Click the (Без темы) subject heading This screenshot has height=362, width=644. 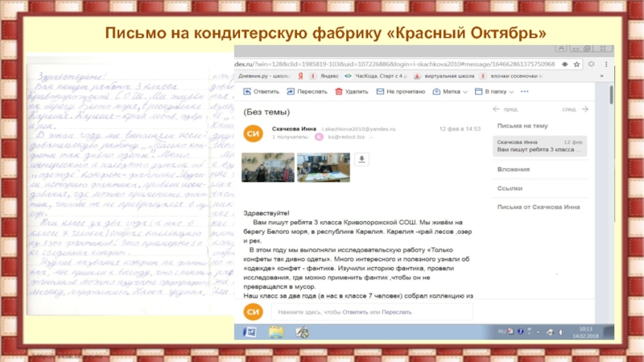point(266,112)
